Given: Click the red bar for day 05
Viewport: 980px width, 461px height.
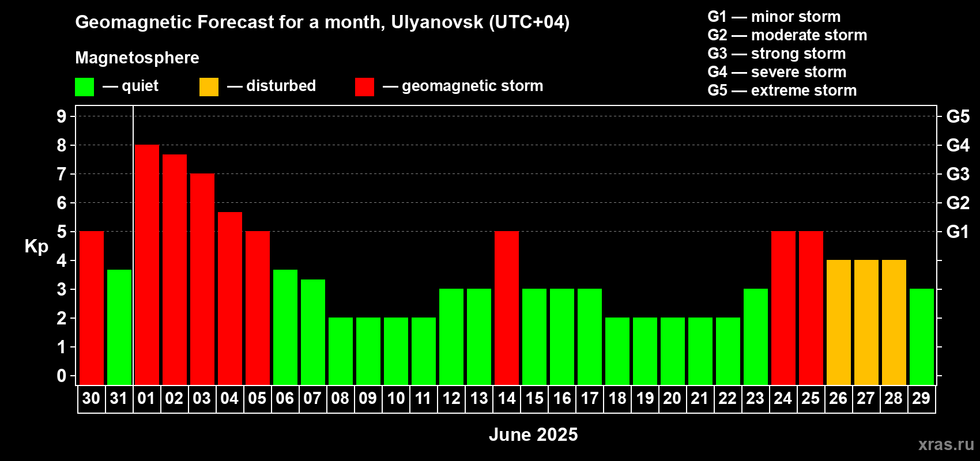Looking at the screenshot, I should click(258, 308).
